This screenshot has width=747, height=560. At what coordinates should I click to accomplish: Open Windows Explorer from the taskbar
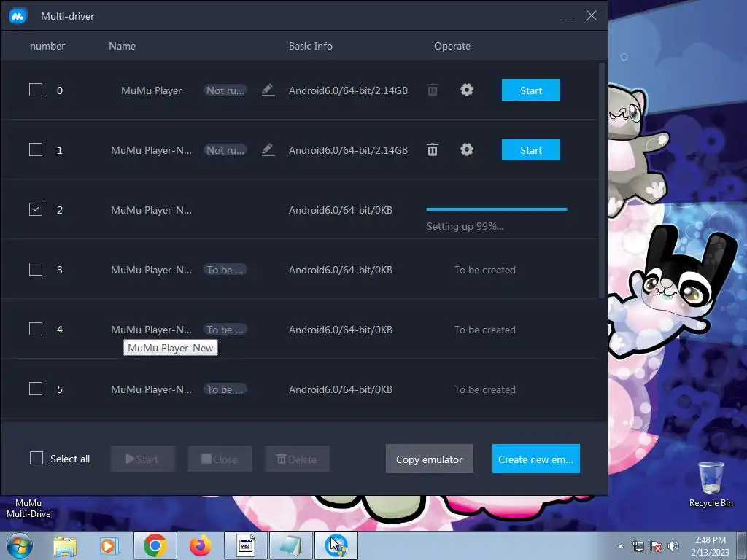tap(65, 545)
